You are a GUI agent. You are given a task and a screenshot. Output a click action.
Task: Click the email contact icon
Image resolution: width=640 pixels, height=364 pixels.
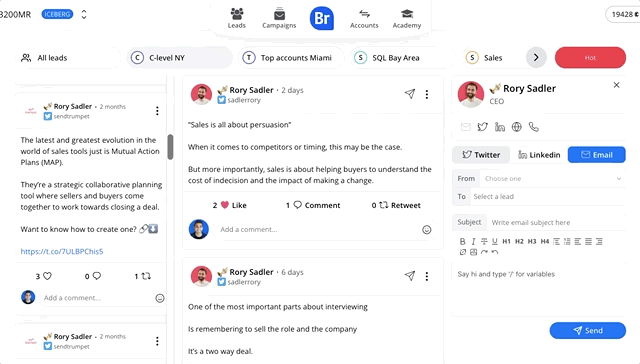click(465, 127)
